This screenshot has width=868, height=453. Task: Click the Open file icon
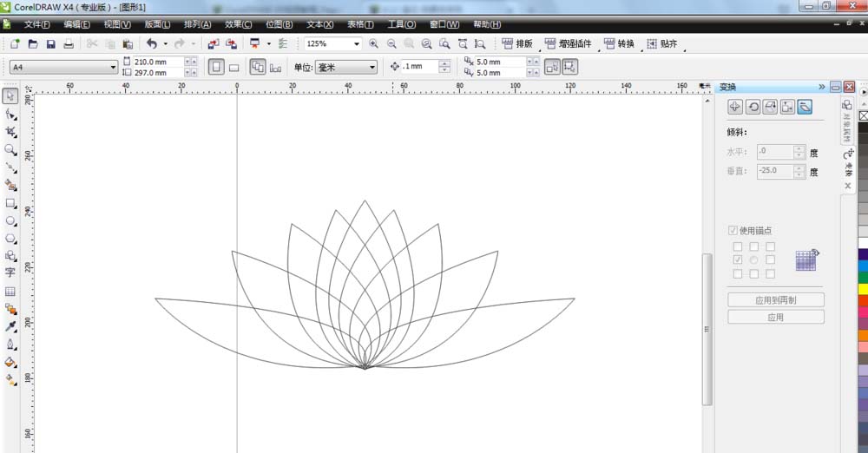coord(33,43)
